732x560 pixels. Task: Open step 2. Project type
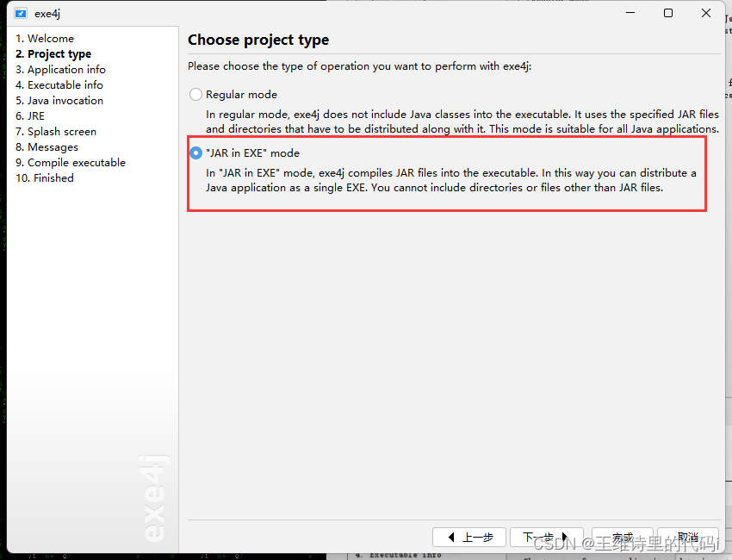pos(53,53)
